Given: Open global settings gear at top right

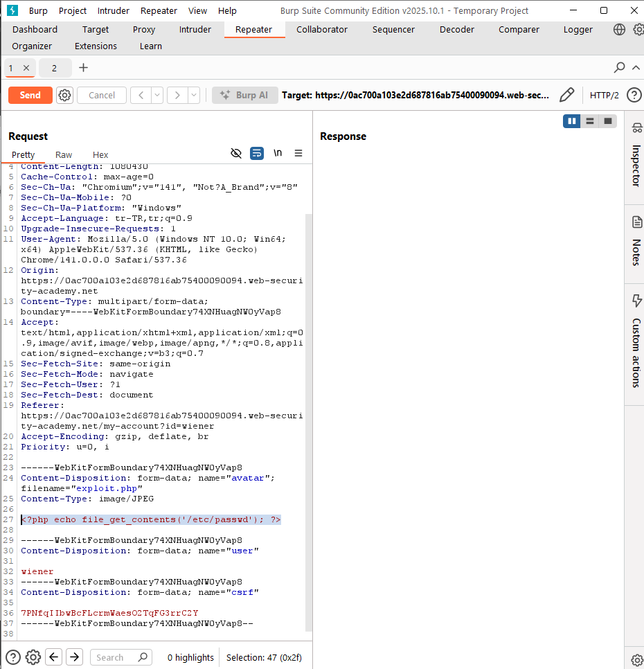Looking at the screenshot, I should coord(638,30).
